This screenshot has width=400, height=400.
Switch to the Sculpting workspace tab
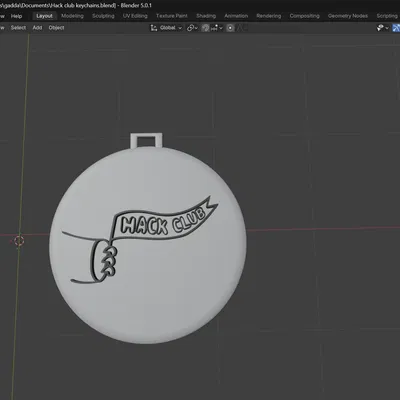pos(103,16)
